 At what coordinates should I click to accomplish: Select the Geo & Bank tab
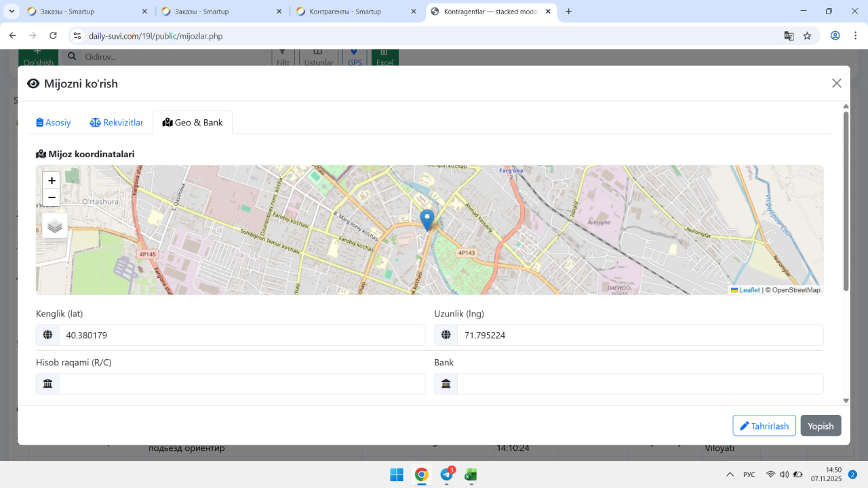[x=193, y=123]
